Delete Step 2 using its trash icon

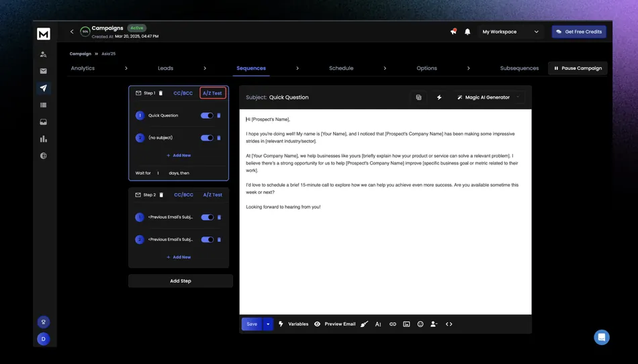pyautogui.click(x=161, y=195)
